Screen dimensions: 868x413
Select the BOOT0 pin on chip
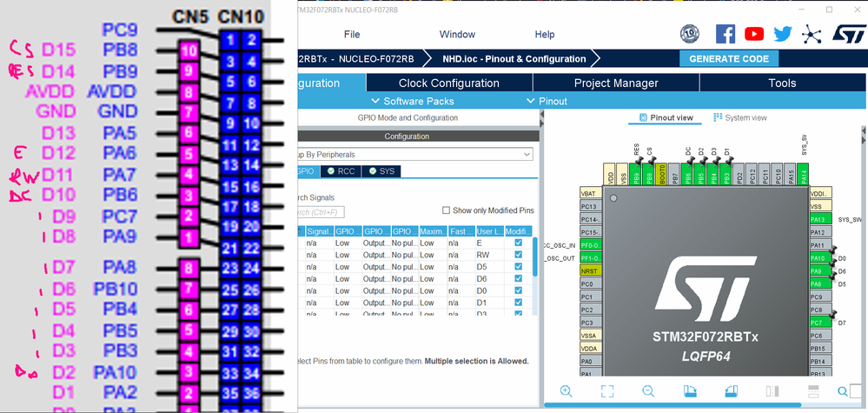coord(661,176)
